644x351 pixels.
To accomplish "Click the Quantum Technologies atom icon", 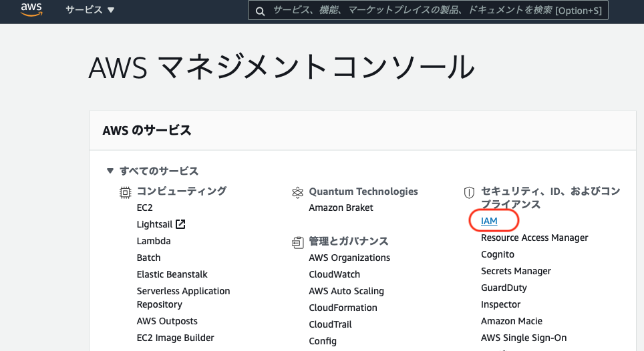I will point(297,192).
